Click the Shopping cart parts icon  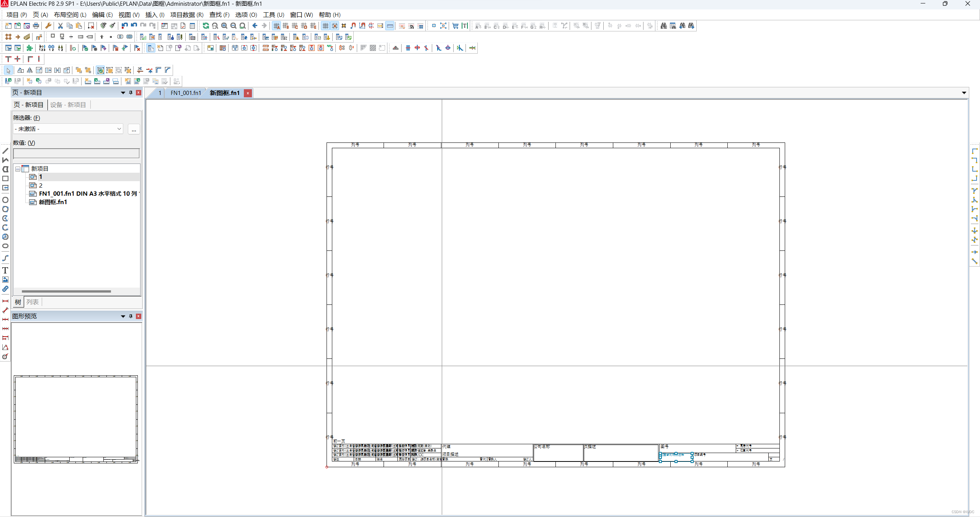pyautogui.click(x=455, y=26)
